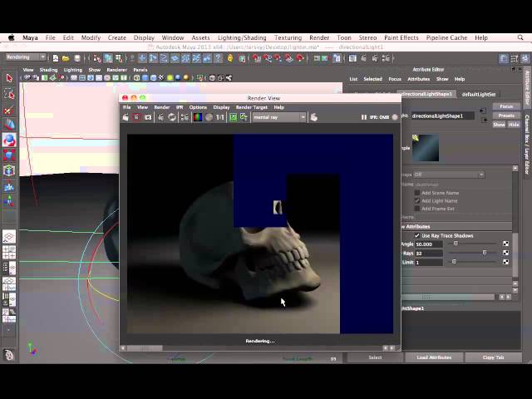This screenshot has height=399, width=532.
Task: Pick the Move tool blue cone icon
Action: click(9, 125)
